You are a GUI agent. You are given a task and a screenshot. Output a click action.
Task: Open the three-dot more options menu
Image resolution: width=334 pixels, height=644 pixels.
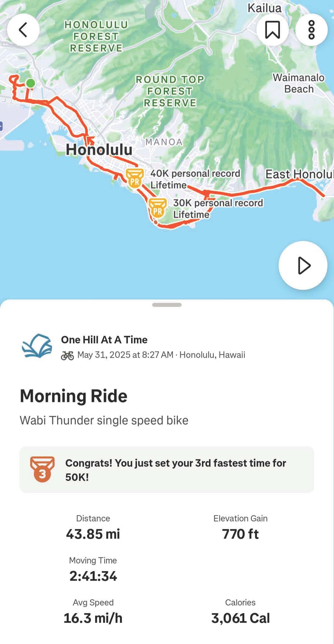pyautogui.click(x=311, y=30)
